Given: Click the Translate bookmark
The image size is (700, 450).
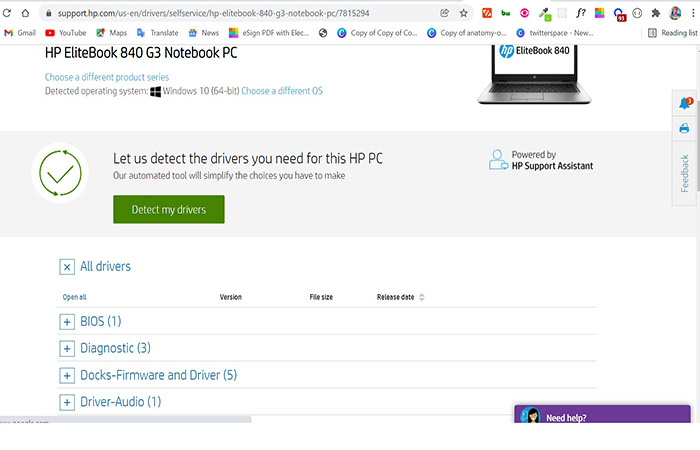Looking at the screenshot, I should pos(156,32).
